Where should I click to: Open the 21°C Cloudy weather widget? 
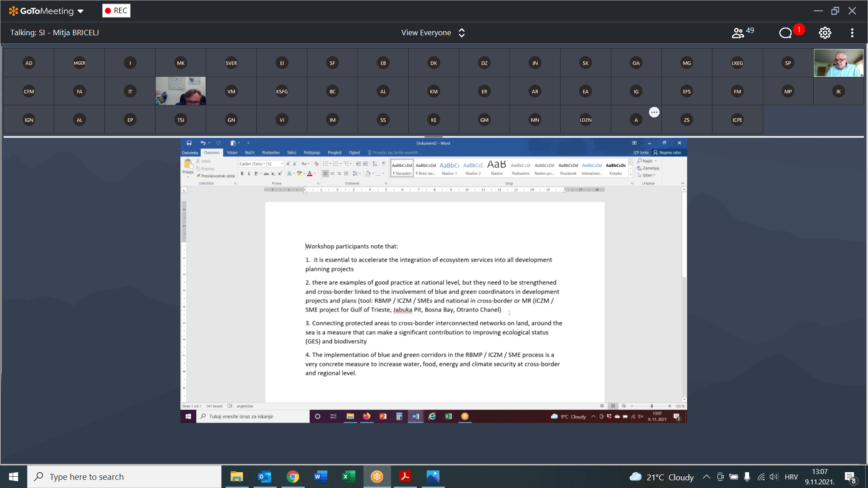coord(661,477)
